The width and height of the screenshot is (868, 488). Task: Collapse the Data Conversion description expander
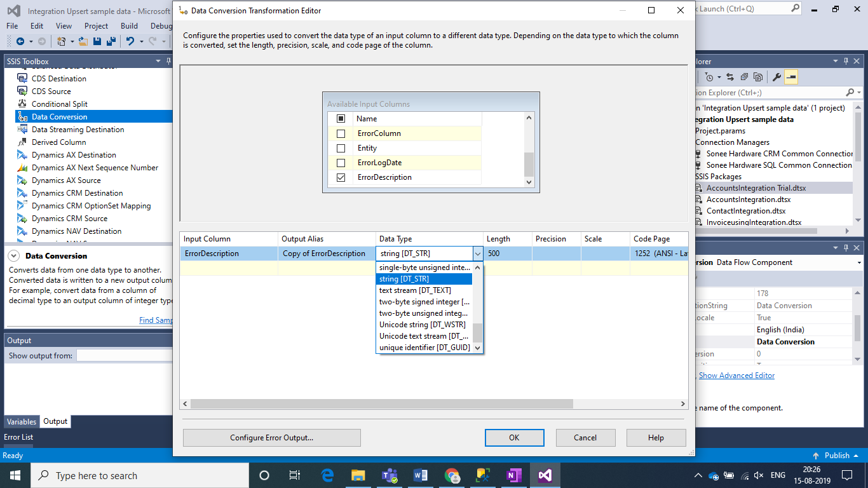coord(13,255)
